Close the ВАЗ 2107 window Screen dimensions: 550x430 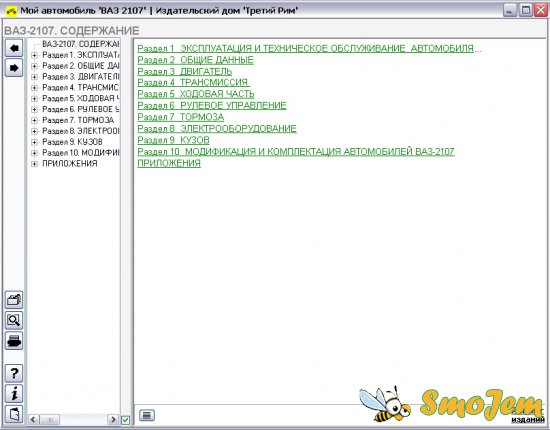541,10
